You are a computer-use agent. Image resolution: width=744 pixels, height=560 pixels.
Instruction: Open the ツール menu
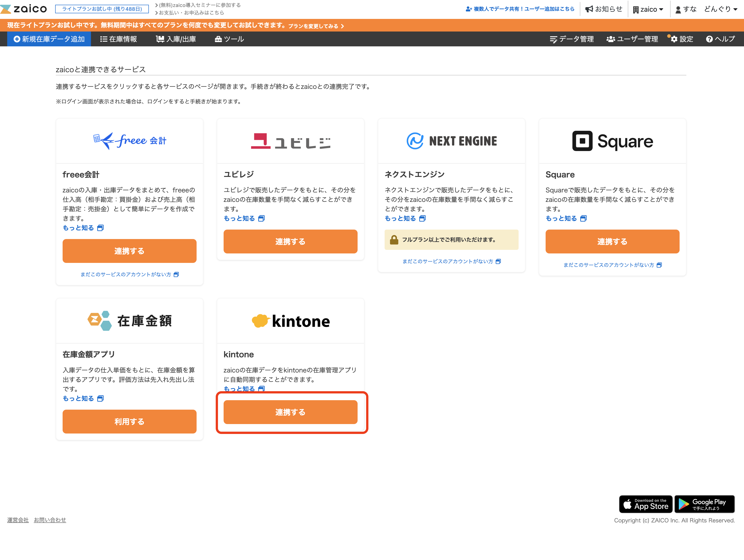click(x=229, y=39)
